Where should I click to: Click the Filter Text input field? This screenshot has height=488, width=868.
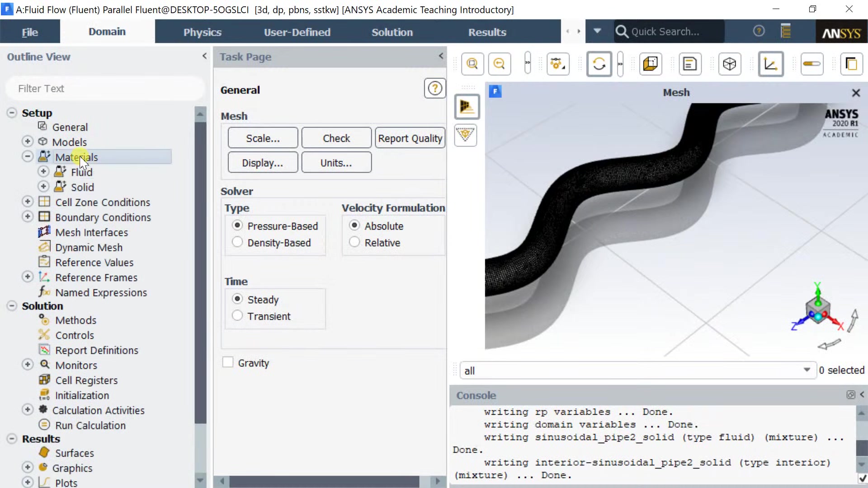(105, 89)
